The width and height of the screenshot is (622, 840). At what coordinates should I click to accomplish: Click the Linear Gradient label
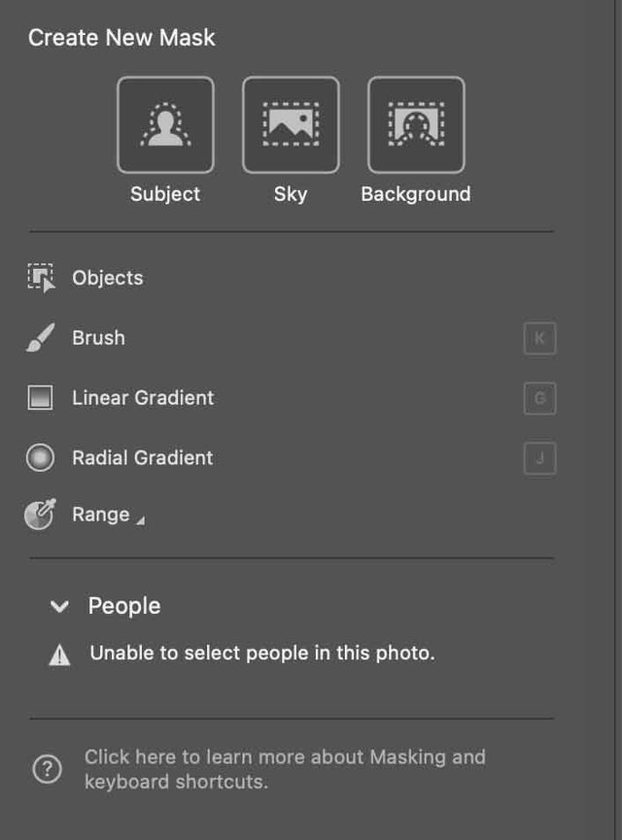[x=143, y=398]
